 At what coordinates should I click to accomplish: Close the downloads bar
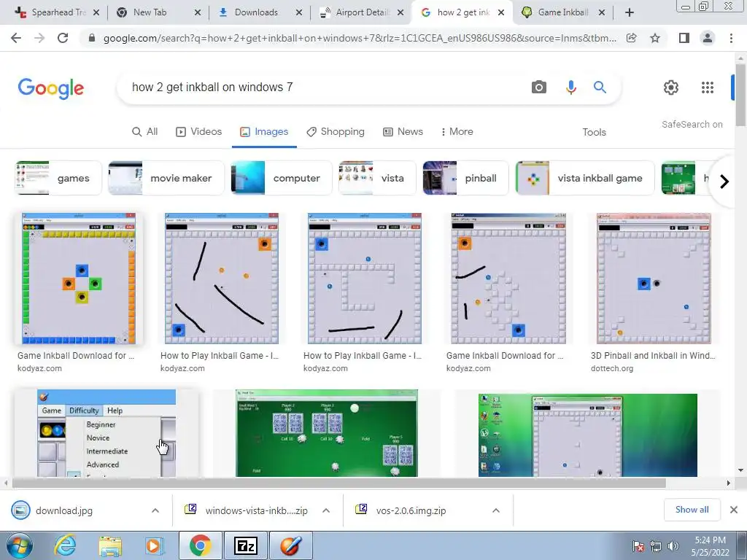point(734,510)
